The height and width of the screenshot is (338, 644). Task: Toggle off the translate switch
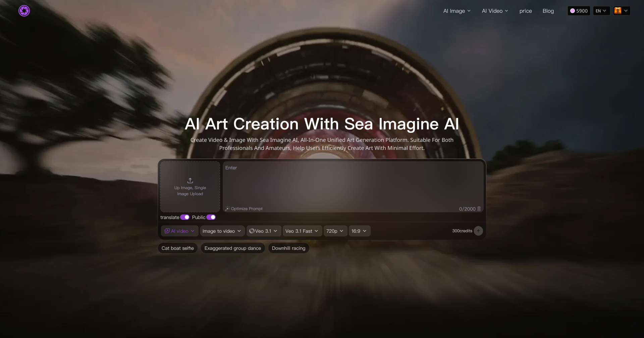pos(184,217)
